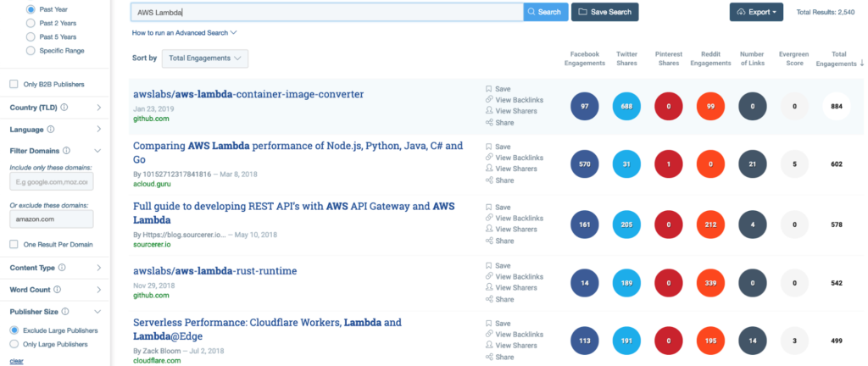
Task: Click Evergreen Score column header
Action: coord(794,58)
